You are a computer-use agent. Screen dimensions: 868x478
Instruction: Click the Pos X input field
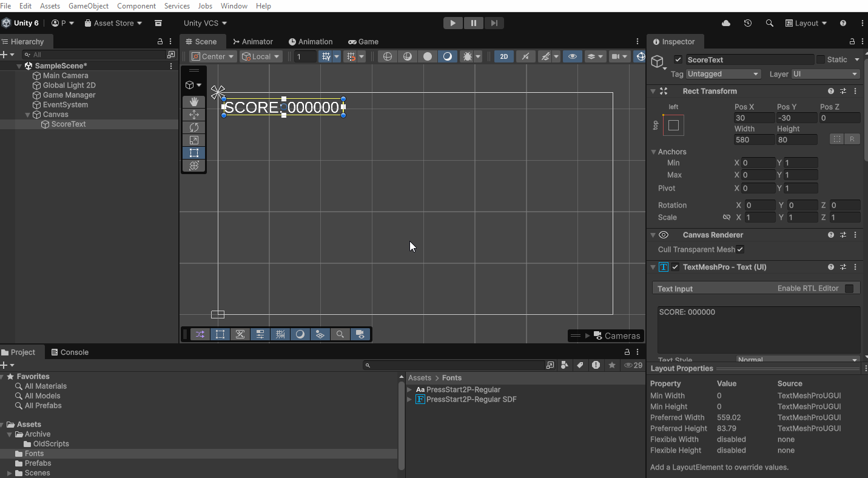pos(754,118)
